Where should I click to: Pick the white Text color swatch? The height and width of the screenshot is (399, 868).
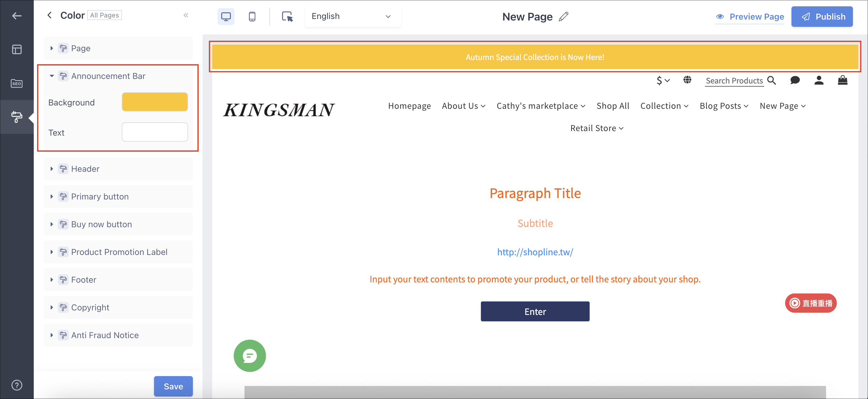pos(155,132)
